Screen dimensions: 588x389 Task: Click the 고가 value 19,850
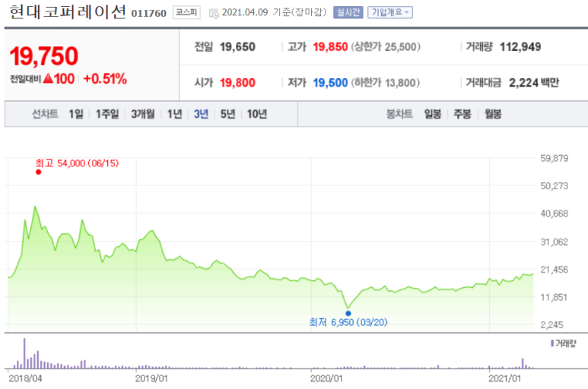pos(330,47)
